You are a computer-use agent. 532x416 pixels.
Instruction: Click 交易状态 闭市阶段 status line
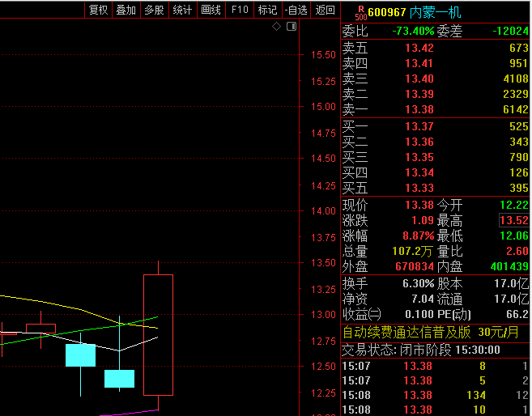tap(421, 350)
